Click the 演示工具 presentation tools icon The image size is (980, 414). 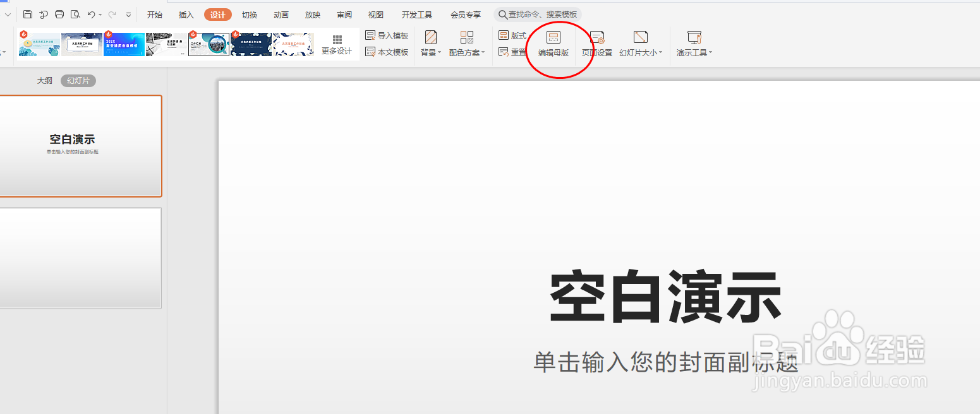tap(694, 37)
